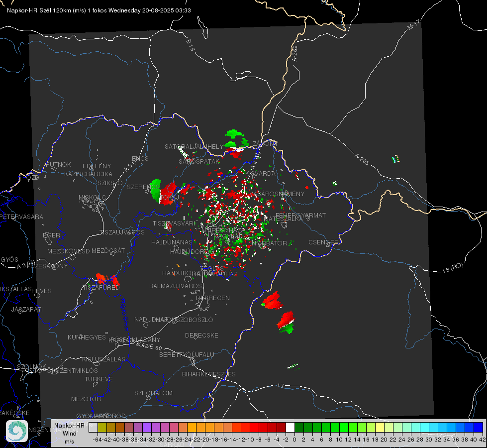
Task: Click the KAZINCBARCIKA city label
Action: pyautogui.click(x=88, y=174)
